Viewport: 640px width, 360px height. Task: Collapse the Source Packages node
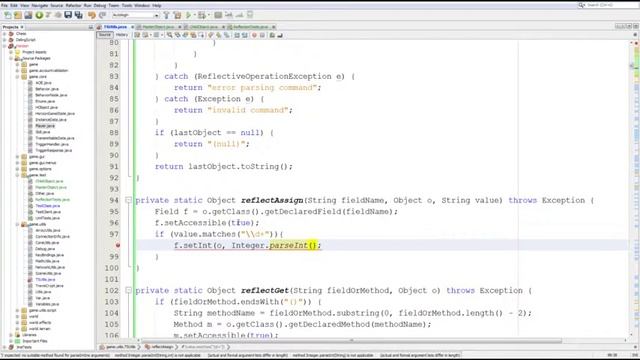point(11,58)
